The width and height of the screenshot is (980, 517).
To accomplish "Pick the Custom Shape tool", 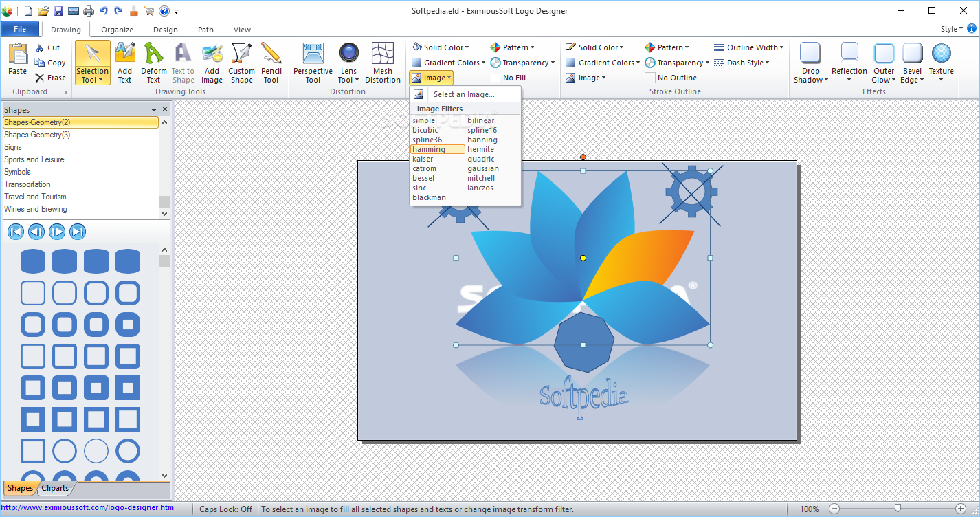I will pos(242,63).
